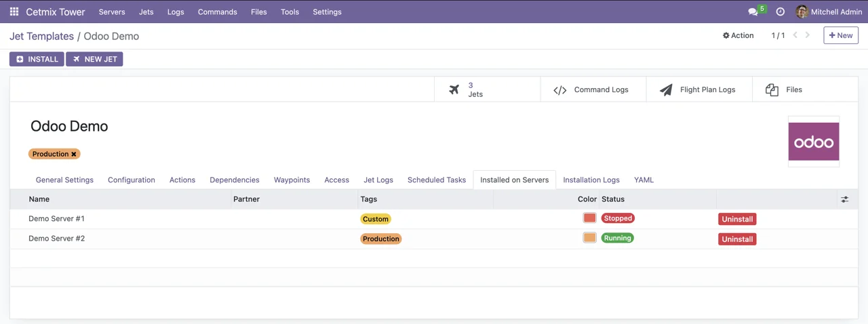Screen dimensions: 868x324
Task: Uninstall from Demo Server #1
Action: [x=737, y=220]
